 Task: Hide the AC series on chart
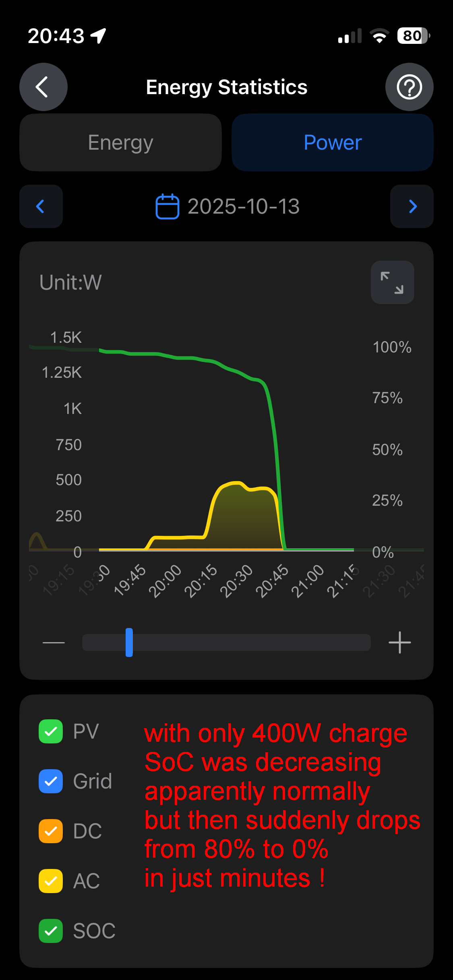pos(51,881)
